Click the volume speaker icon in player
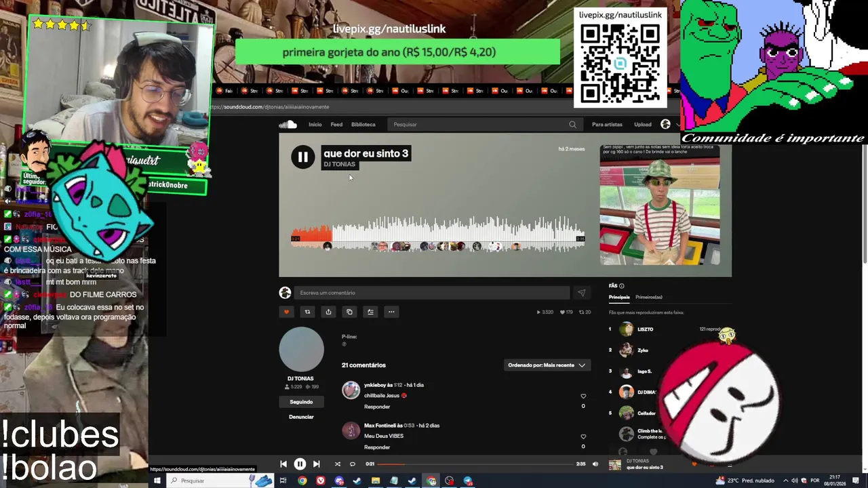The width and height of the screenshot is (868, 488). 595,464
